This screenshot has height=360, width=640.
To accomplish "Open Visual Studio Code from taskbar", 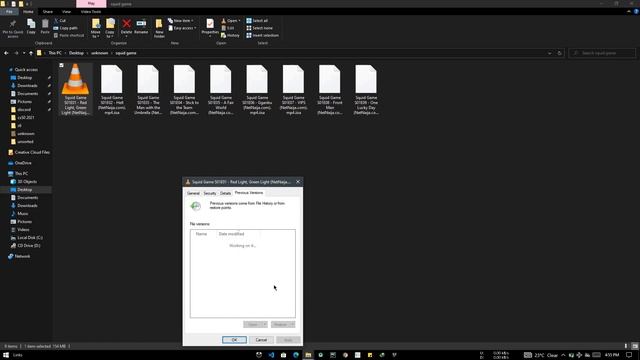I will [271, 355].
